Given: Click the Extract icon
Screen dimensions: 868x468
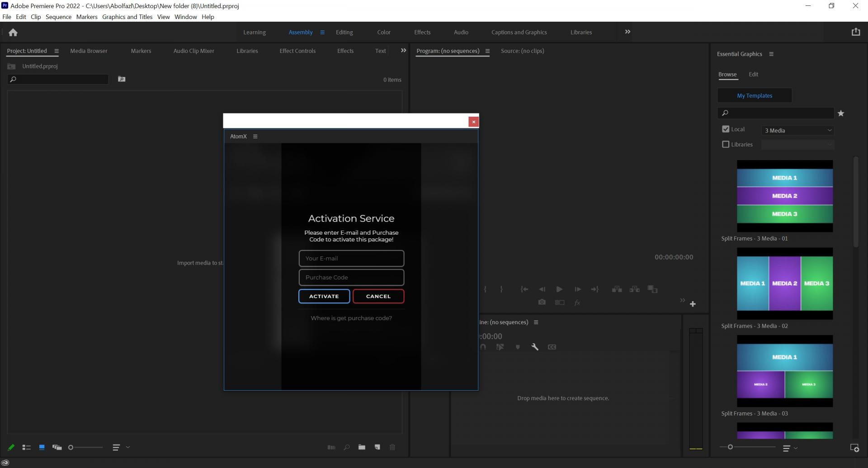Looking at the screenshot, I should click(635, 289).
